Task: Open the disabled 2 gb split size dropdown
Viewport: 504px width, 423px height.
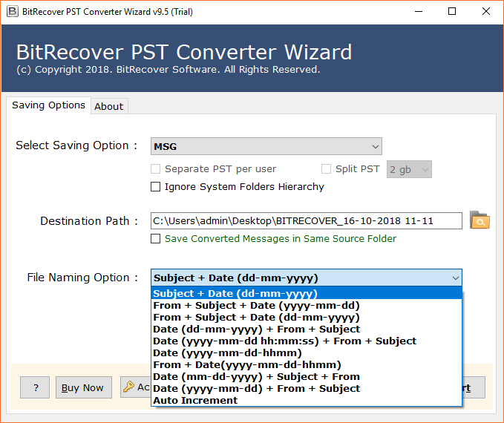Action: (409, 169)
